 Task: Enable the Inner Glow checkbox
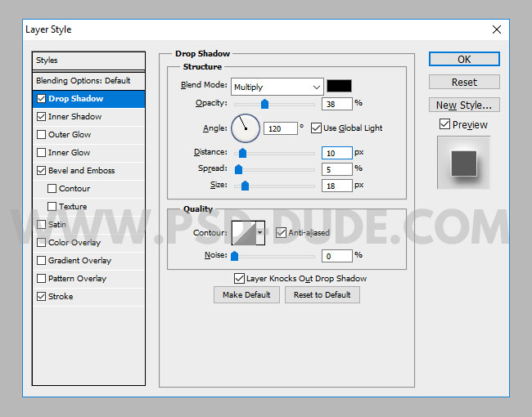(41, 153)
